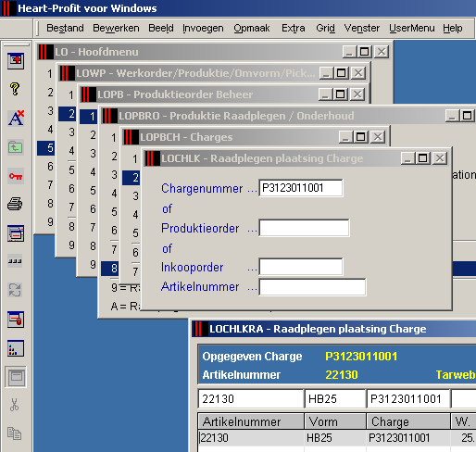The height and width of the screenshot is (452, 476).
Task: Click the Inkooporder input field
Action: tap(301, 267)
